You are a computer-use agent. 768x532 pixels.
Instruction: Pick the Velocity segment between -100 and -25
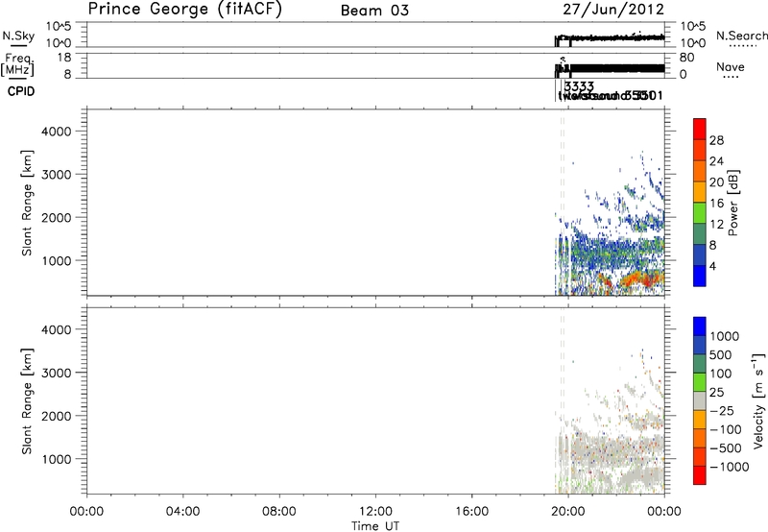pyautogui.click(x=700, y=420)
